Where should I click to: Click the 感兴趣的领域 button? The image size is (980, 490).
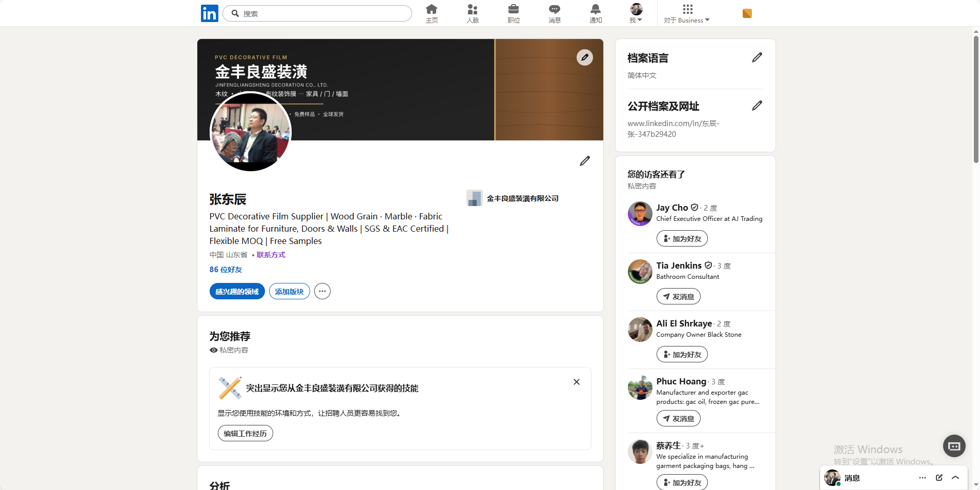237,291
